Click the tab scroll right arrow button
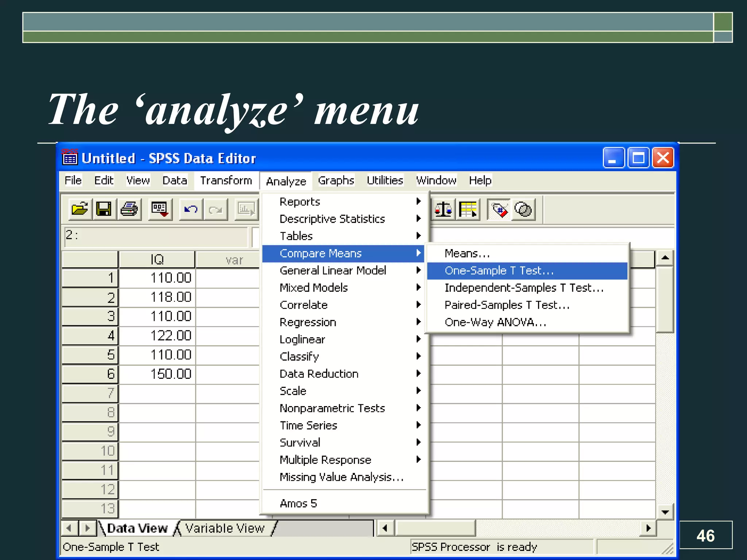The height and width of the screenshot is (560, 747). (88, 528)
